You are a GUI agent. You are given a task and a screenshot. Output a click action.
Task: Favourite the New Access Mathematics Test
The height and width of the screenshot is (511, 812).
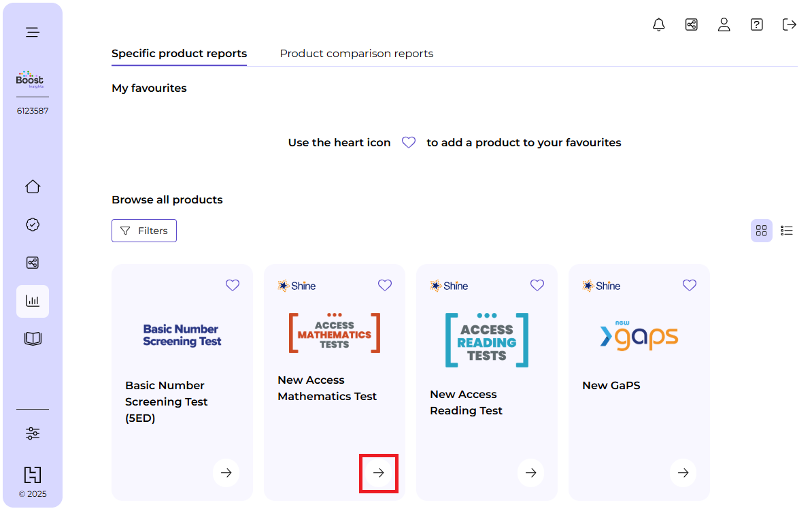(385, 286)
